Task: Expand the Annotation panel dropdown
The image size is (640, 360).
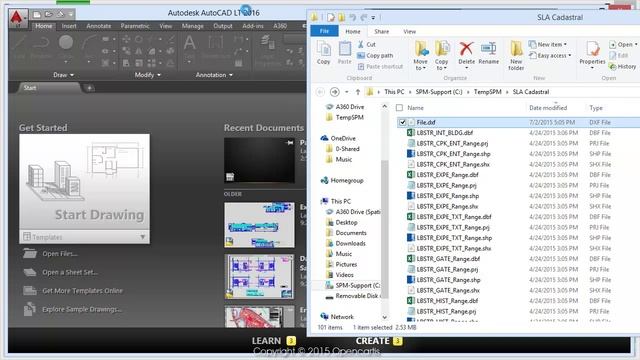Action: [x=214, y=75]
